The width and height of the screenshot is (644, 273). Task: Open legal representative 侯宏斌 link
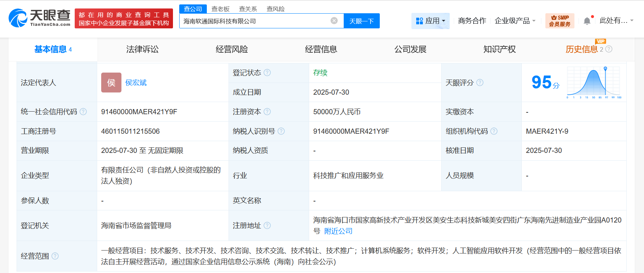136,83
